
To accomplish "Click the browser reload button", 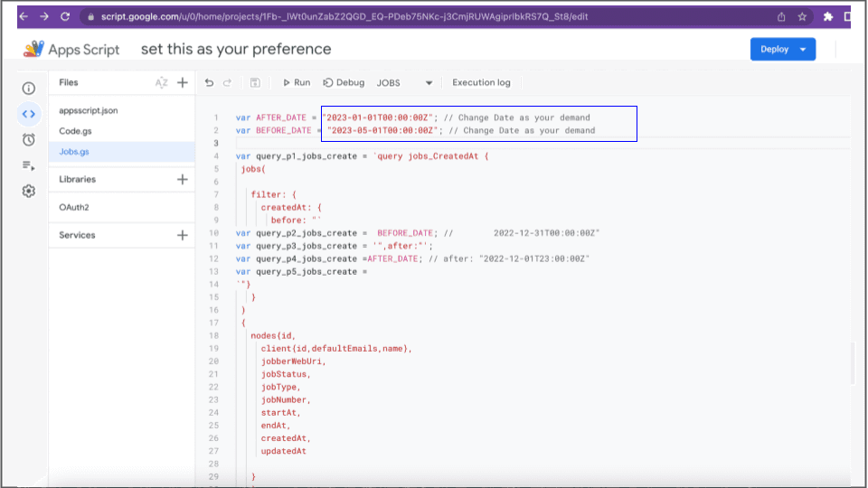I will pos(64,16).
